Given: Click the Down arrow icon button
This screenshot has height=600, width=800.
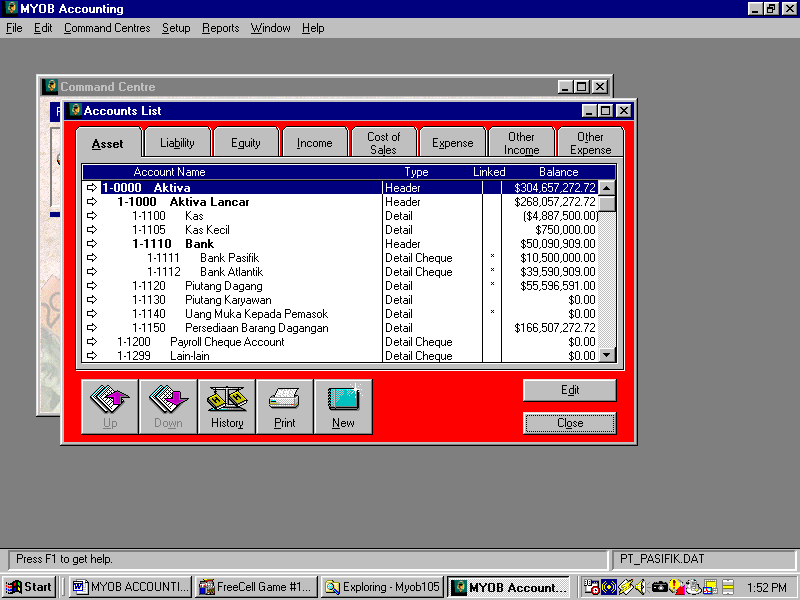Looking at the screenshot, I should coord(168,407).
